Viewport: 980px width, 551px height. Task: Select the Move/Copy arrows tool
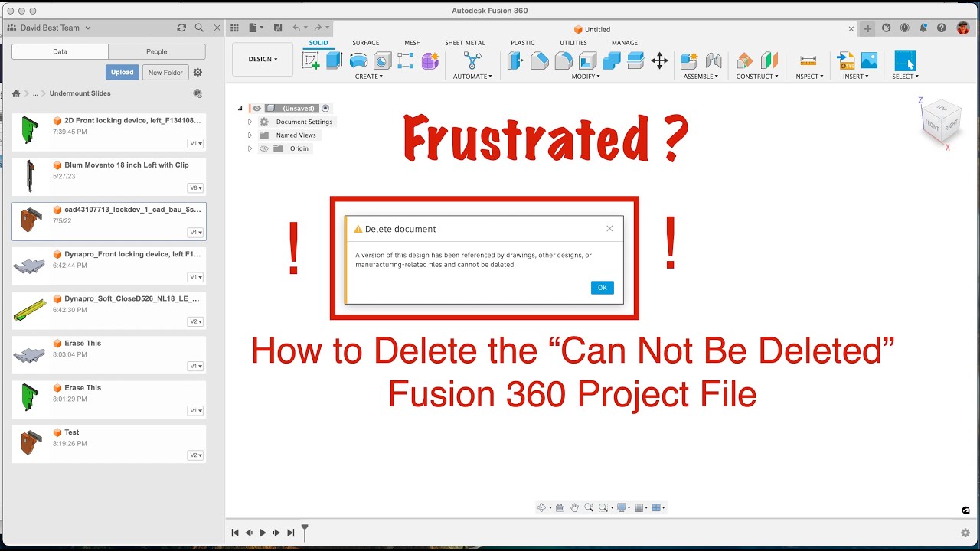coord(659,60)
